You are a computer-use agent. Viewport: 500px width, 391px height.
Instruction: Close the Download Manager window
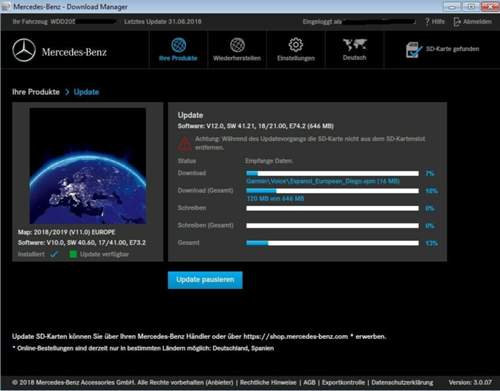click(490, 6)
